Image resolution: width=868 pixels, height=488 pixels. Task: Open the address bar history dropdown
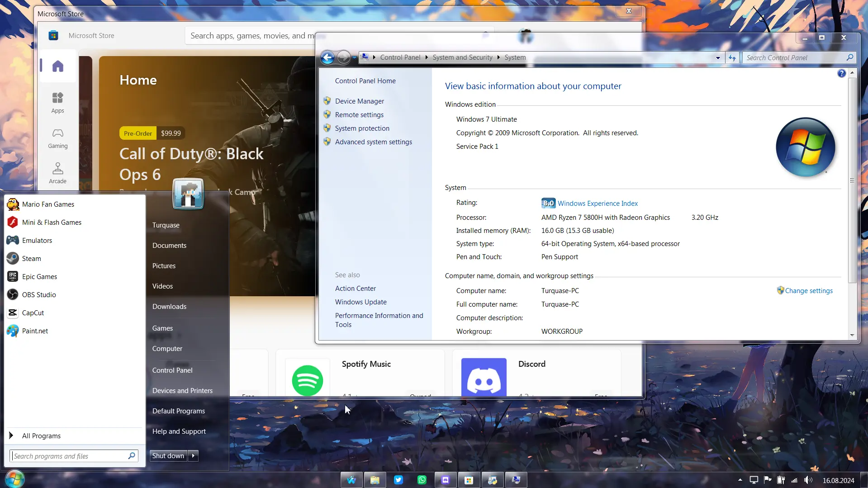click(718, 58)
